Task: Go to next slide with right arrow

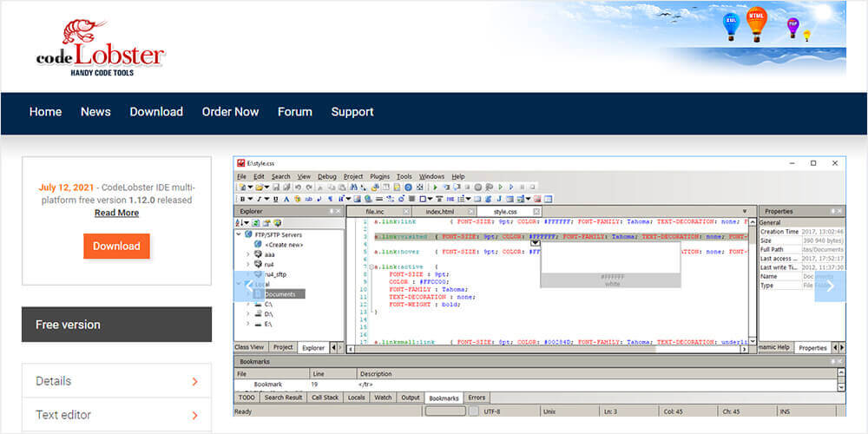Action: click(830, 286)
